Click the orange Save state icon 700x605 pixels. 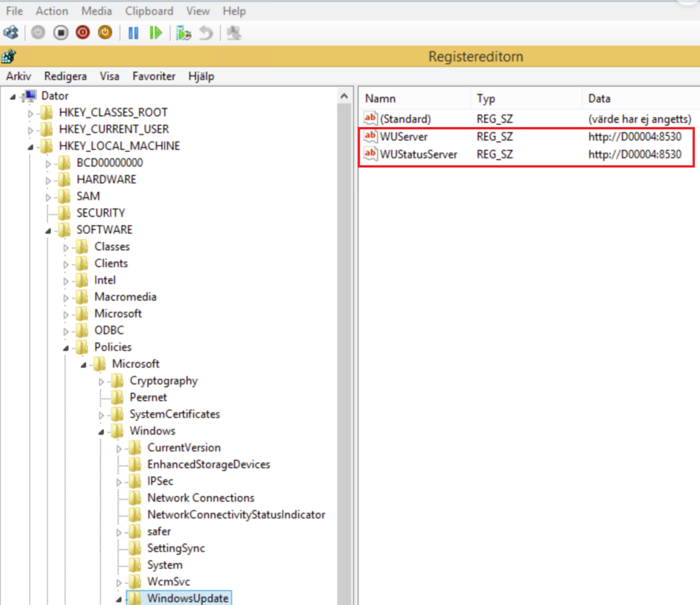point(105,33)
